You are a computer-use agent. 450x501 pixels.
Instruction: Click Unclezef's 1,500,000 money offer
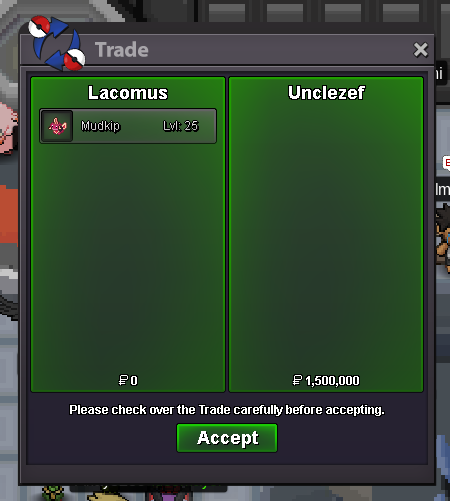tap(326, 380)
